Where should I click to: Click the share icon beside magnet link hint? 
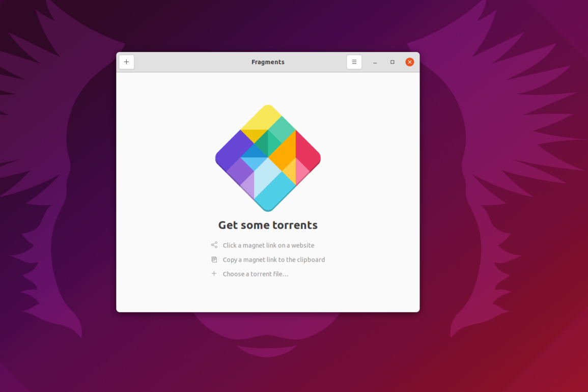tap(214, 245)
